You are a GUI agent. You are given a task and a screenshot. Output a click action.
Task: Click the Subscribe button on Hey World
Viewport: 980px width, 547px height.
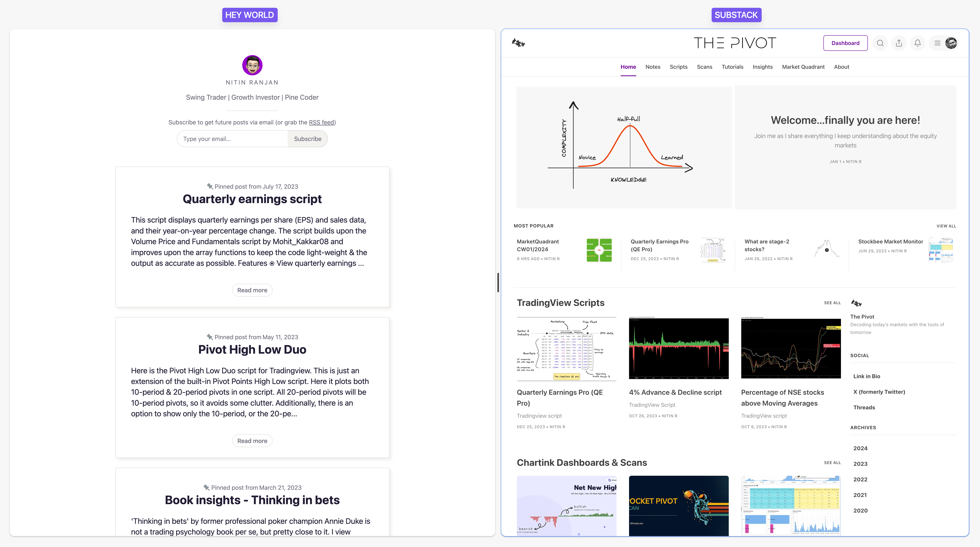click(x=307, y=139)
